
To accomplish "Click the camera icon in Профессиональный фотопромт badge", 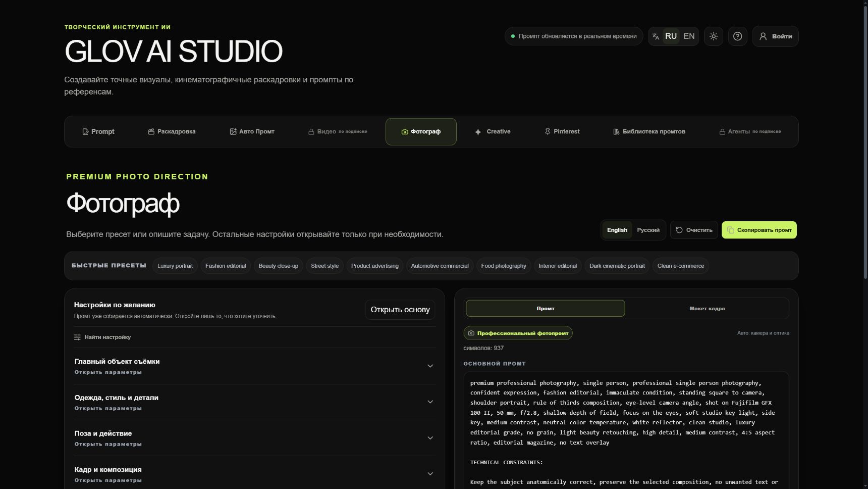I will coord(471,333).
